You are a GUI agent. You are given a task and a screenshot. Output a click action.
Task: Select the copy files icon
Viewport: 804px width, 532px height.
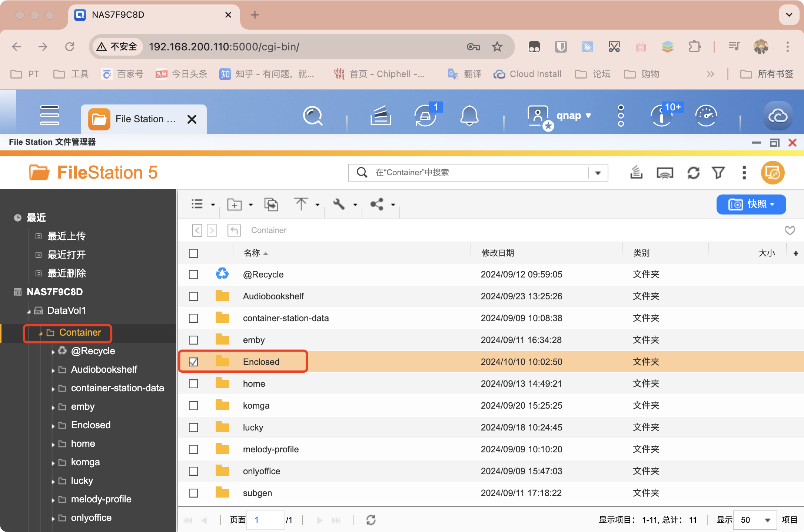coord(271,204)
